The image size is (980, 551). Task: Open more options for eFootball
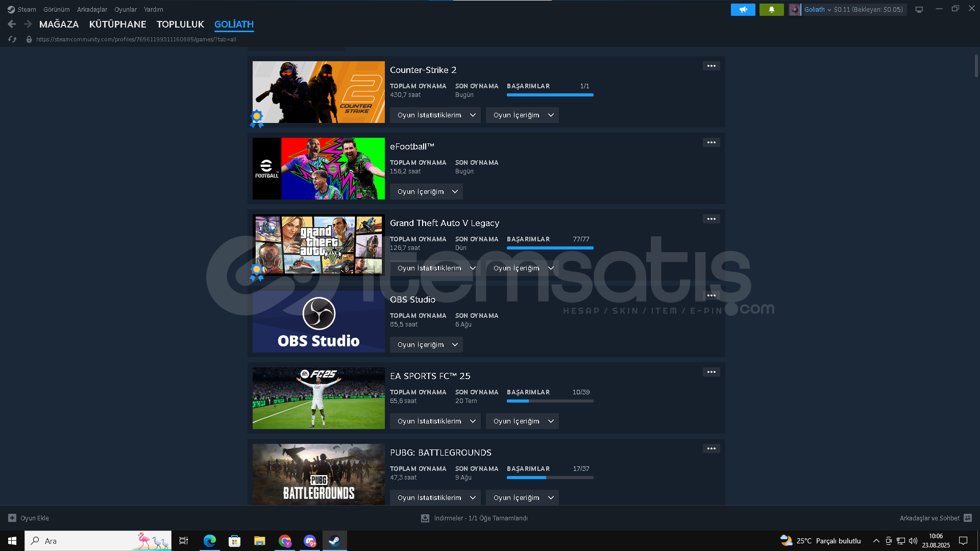coord(712,142)
